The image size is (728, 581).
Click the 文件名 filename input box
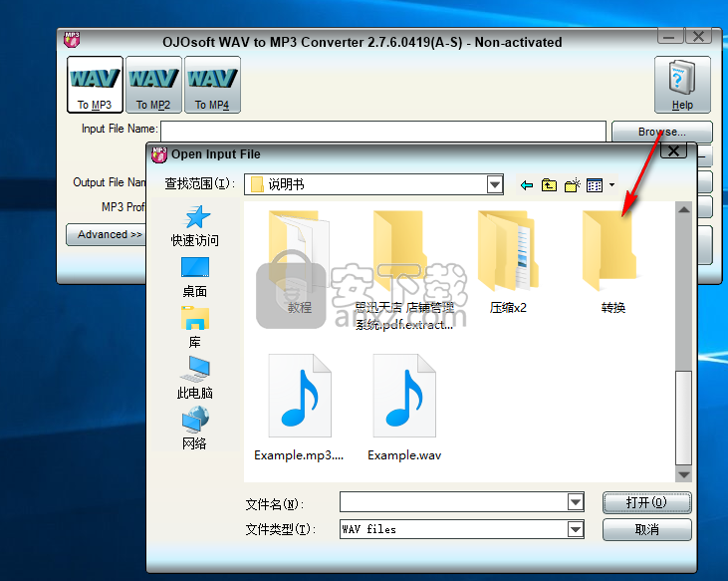(x=453, y=502)
